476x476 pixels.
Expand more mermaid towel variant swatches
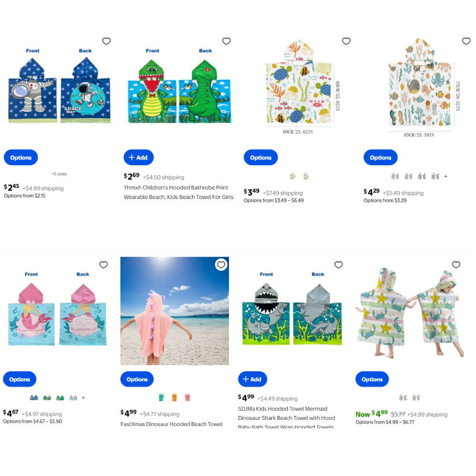tap(83, 397)
